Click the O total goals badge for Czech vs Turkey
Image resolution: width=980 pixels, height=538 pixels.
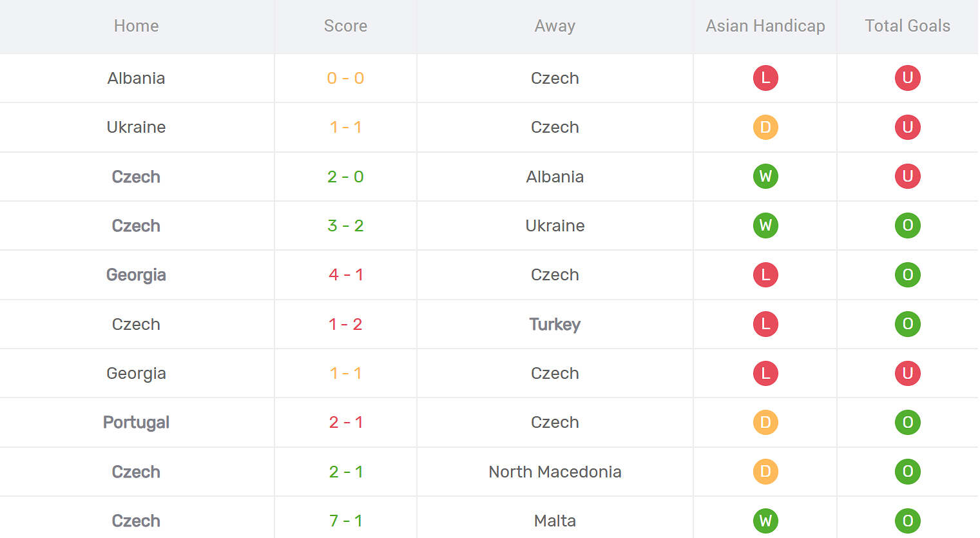point(907,324)
